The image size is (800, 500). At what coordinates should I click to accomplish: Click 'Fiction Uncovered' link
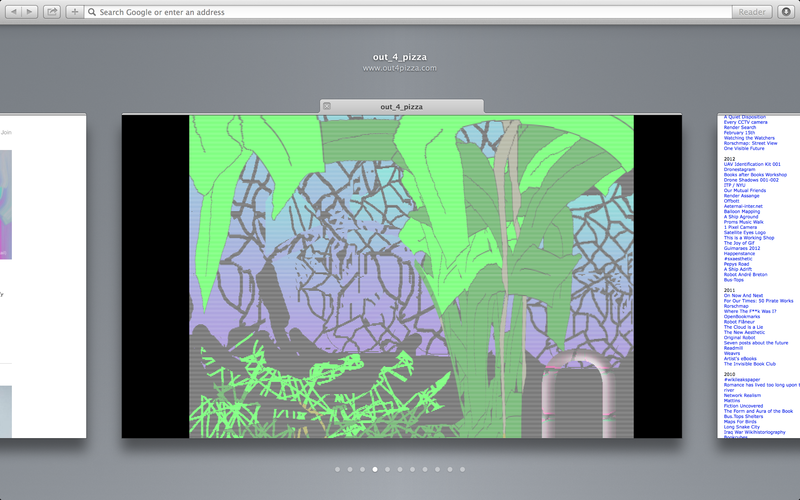743,406
